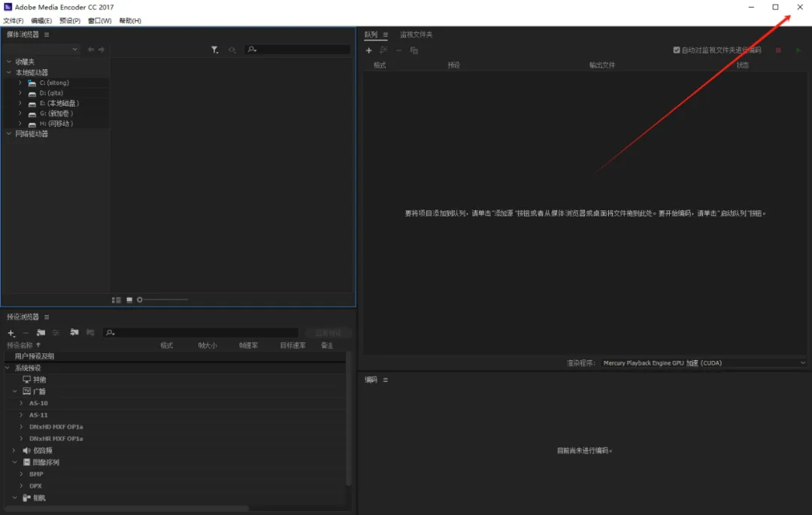Click the media browser forward arrow
This screenshot has width=812, height=515.
(101, 50)
